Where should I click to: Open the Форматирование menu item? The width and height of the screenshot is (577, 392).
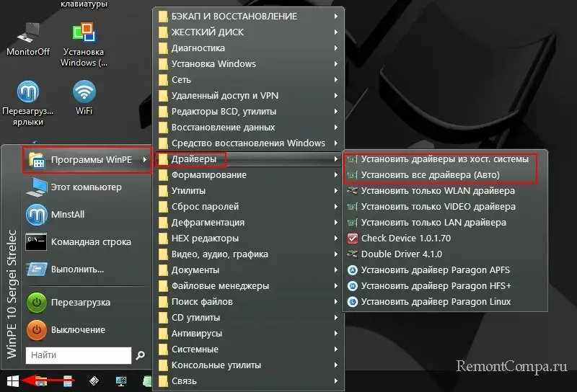[x=249, y=175]
